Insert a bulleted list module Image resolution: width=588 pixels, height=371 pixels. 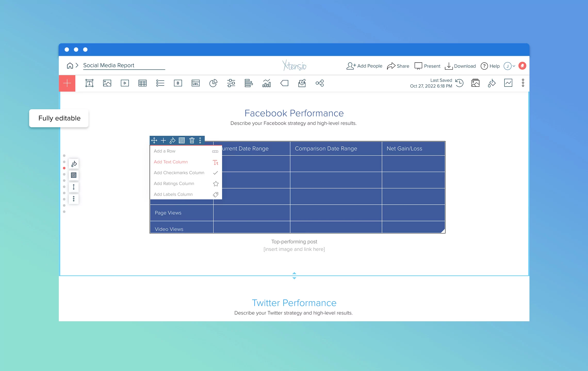tap(160, 83)
